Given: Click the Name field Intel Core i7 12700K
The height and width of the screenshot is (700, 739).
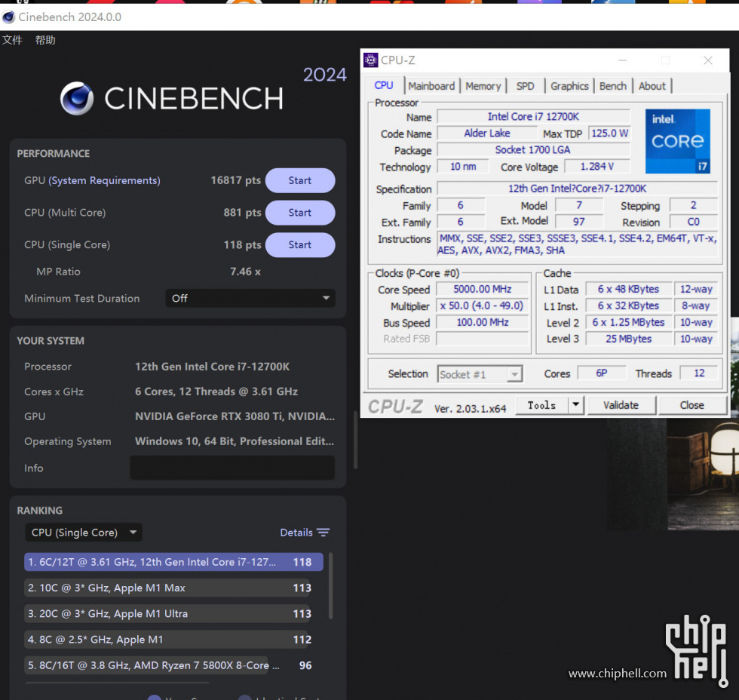Looking at the screenshot, I should coord(534,116).
